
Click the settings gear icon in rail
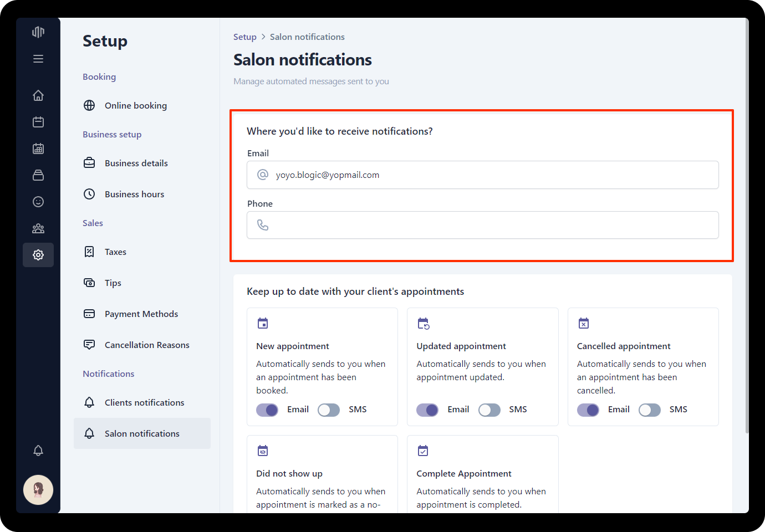click(38, 255)
